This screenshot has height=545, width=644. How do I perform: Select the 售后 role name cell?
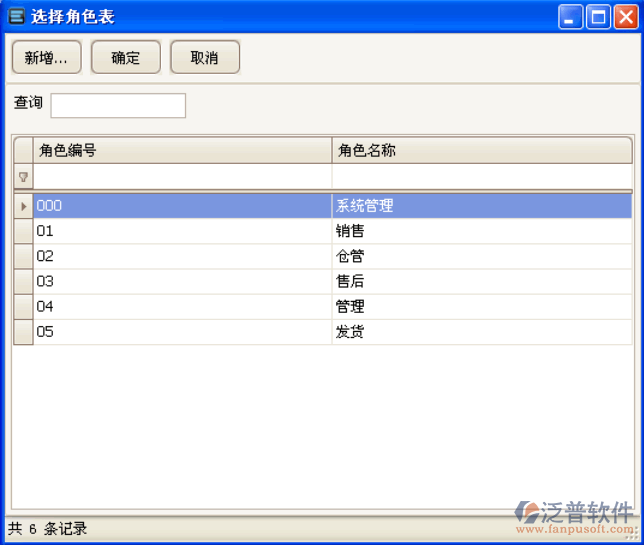click(482, 281)
